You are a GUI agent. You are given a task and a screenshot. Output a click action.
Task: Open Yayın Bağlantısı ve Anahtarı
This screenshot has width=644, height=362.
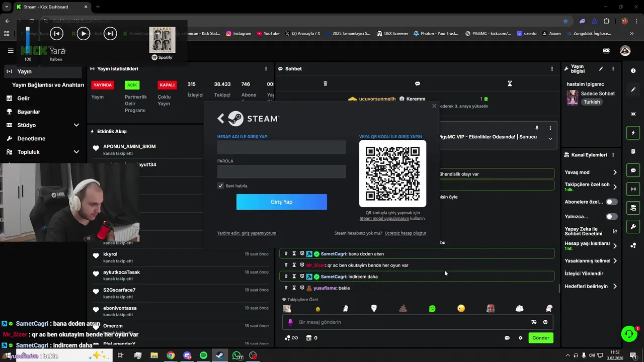pyautogui.click(x=48, y=85)
